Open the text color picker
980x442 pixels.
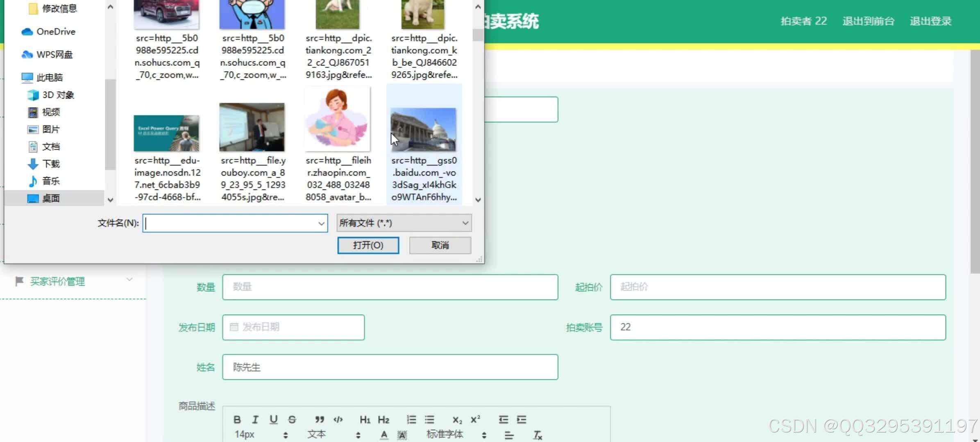tap(384, 435)
